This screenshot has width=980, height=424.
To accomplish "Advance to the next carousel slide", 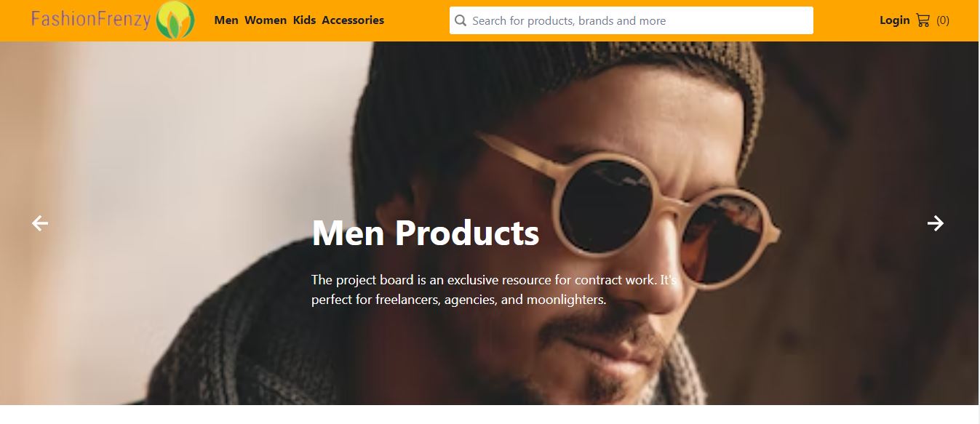I will click(x=936, y=223).
